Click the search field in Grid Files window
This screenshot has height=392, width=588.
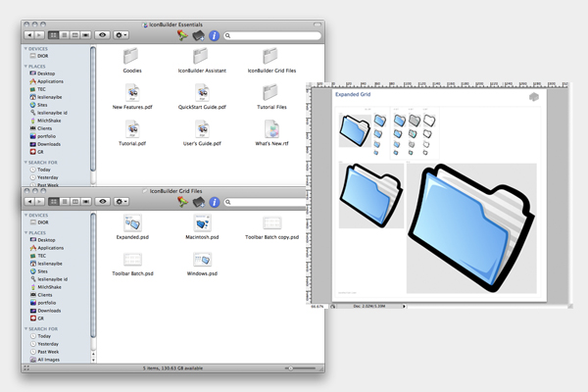click(x=265, y=202)
